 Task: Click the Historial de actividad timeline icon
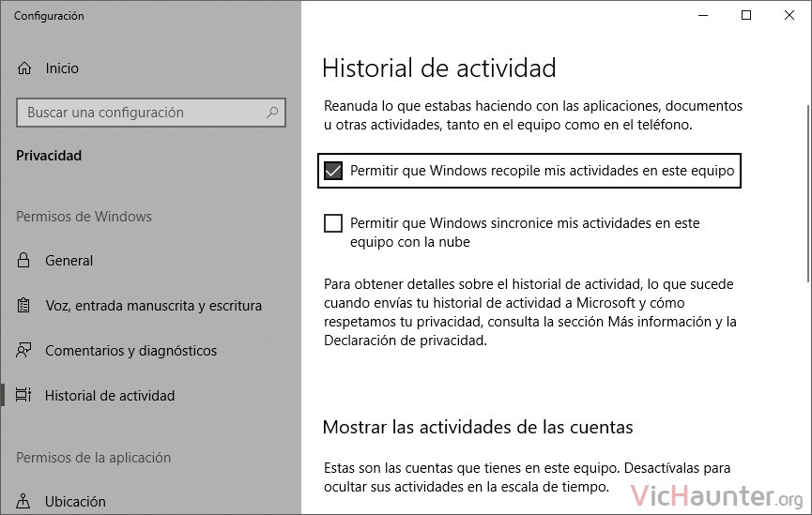(23, 396)
